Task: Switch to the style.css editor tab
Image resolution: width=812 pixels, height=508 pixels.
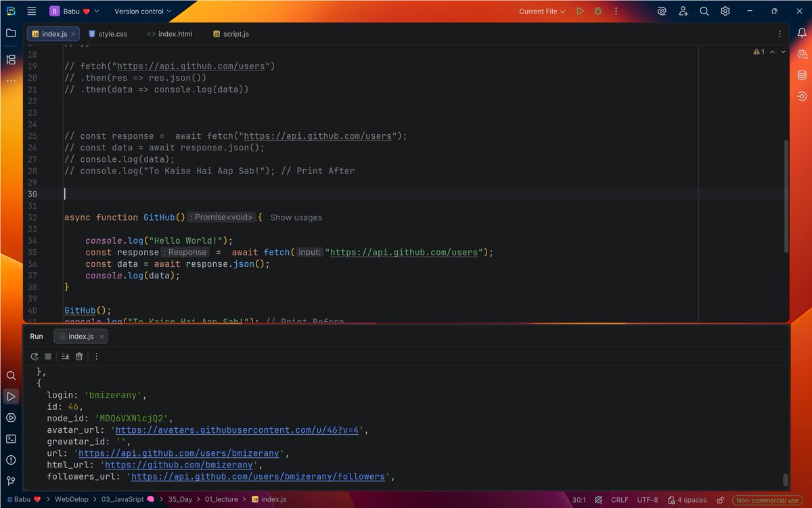Action: click(108, 33)
